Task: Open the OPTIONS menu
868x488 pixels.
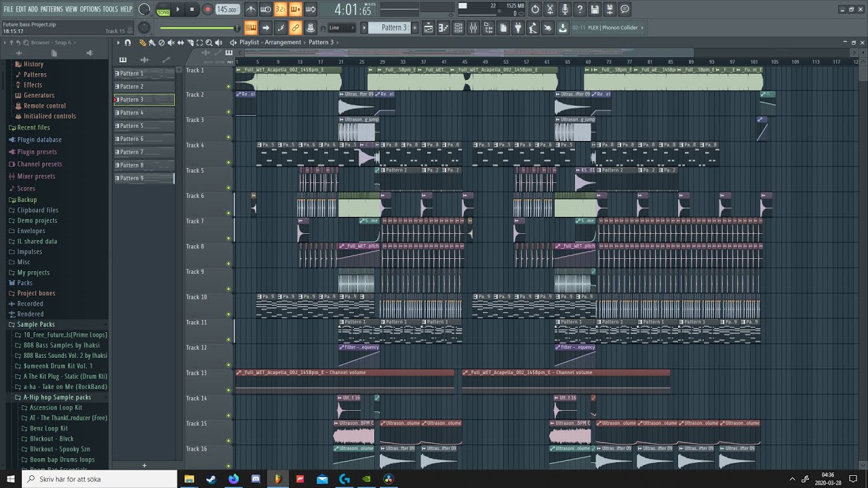Action: point(90,9)
